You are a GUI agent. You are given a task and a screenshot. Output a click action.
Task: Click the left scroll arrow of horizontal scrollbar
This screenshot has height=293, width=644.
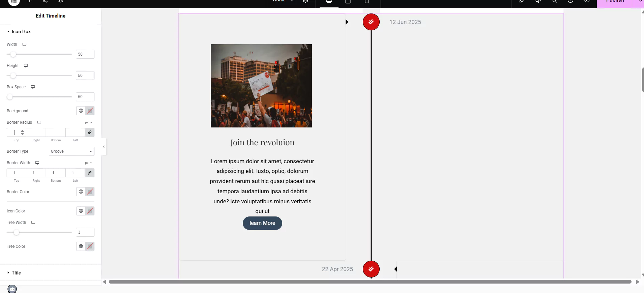coord(105,282)
